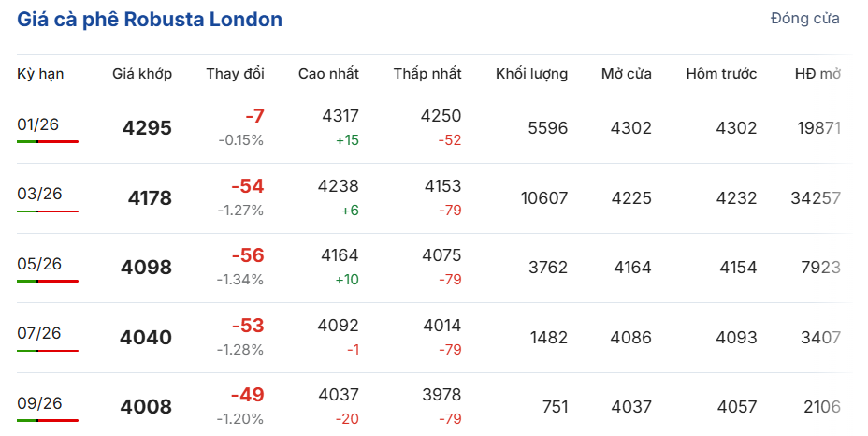Open the 03/26 contract term
Image resolution: width=868 pixels, height=436 pixels.
point(39,194)
